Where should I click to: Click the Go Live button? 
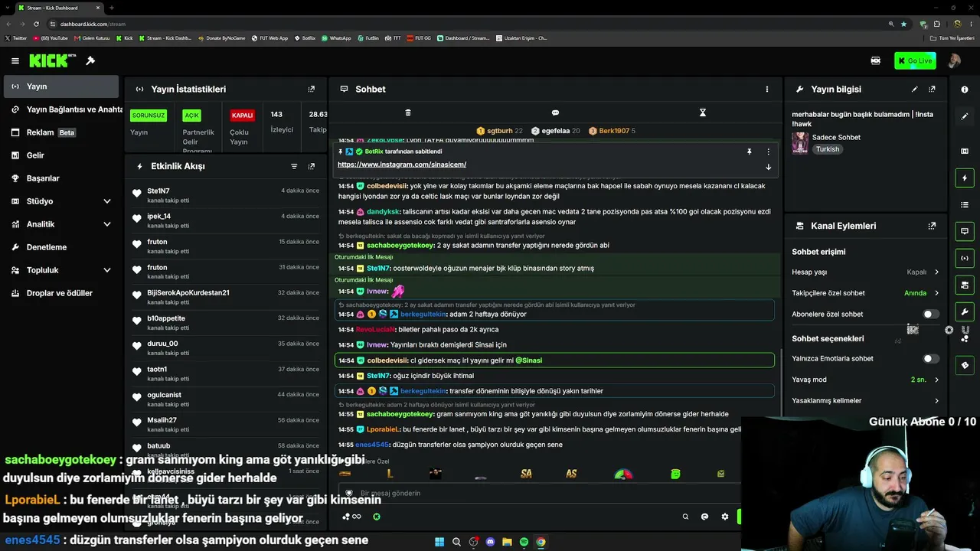pyautogui.click(x=915, y=61)
